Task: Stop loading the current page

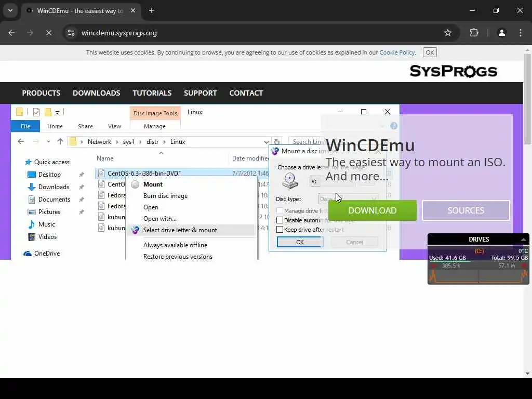Action: [48, 33]
